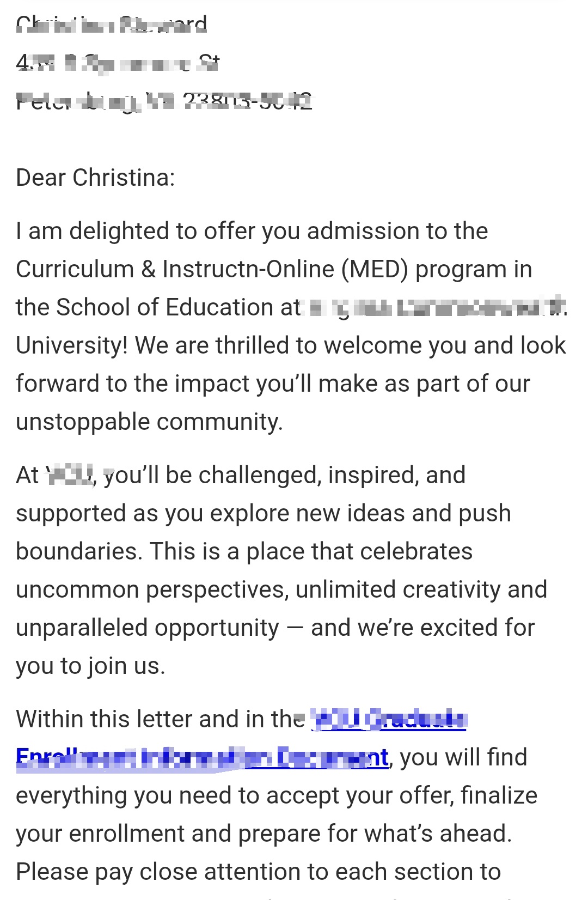Click the phrase 'unparalleled opportunity'
This screenshot has height=900, width=588.
click(x=148, y=628)
